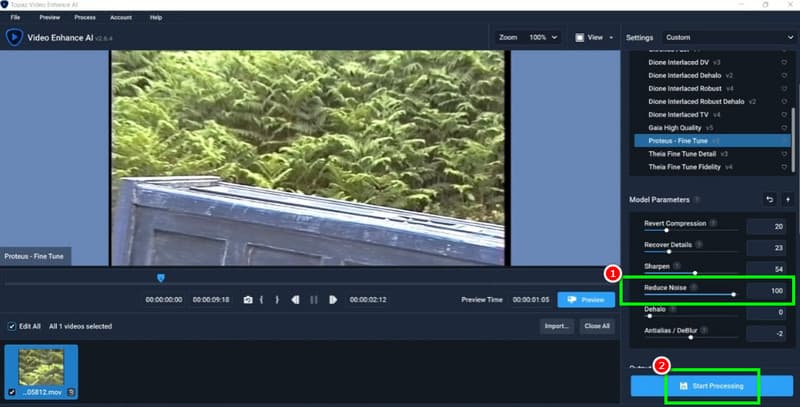The image size is (800, 407).
Task: Click the Dehalo slider handle
Action: 649,316
